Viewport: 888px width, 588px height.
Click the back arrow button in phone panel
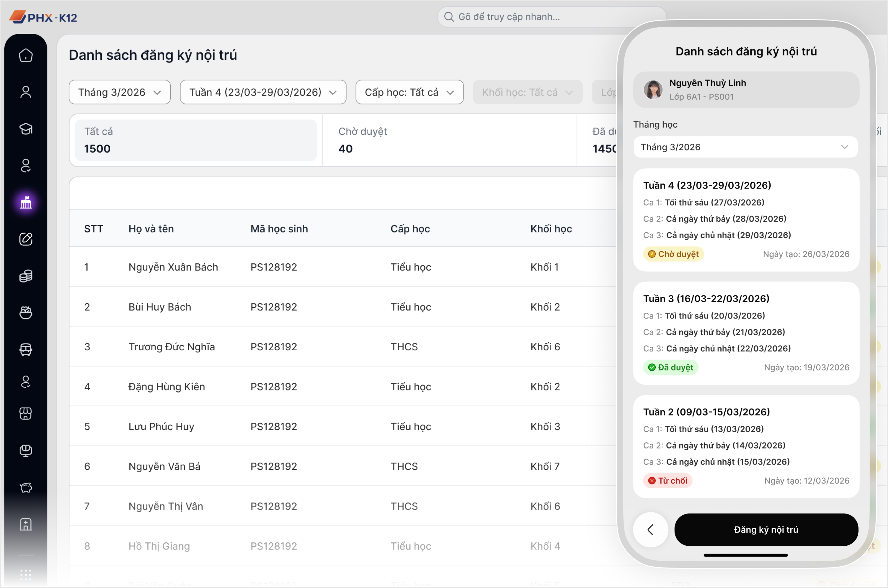tap(651, 530)
